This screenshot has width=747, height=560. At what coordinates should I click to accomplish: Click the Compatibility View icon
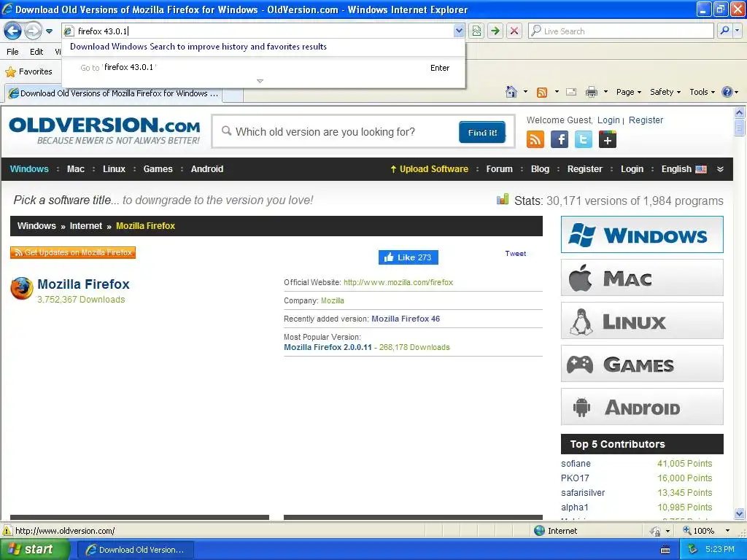pos(476,31)
